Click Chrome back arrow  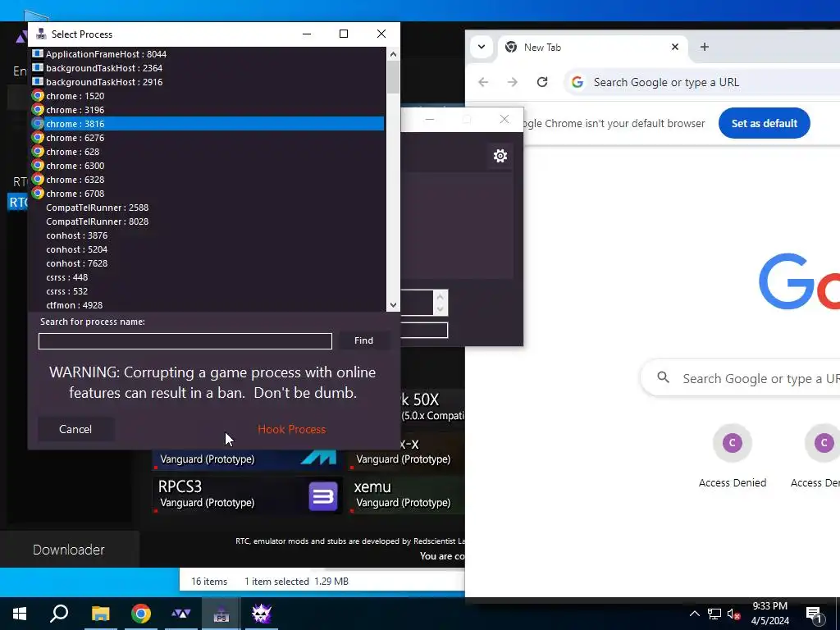point(483,82)
